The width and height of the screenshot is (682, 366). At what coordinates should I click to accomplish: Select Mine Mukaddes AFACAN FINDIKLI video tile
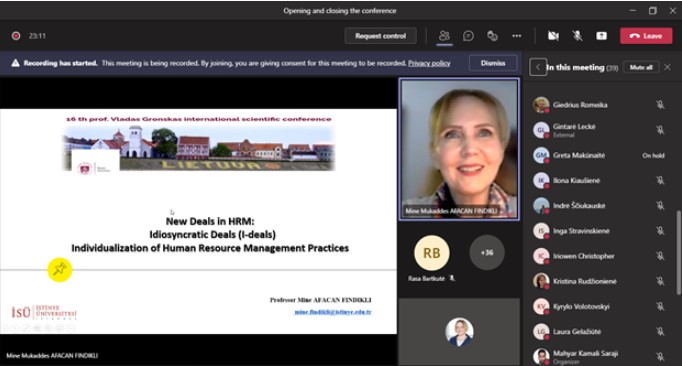click(x=459, y=149)
